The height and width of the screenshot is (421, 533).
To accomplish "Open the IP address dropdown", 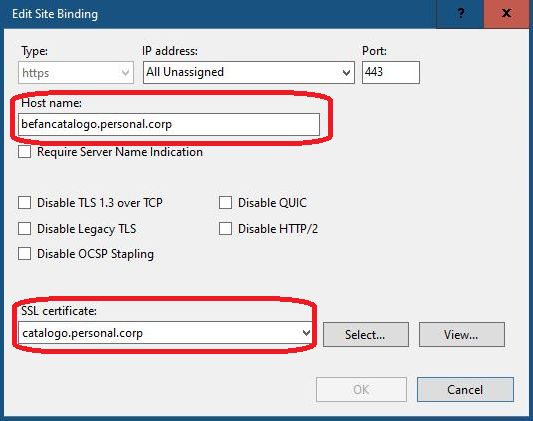I will pos(346,73).
